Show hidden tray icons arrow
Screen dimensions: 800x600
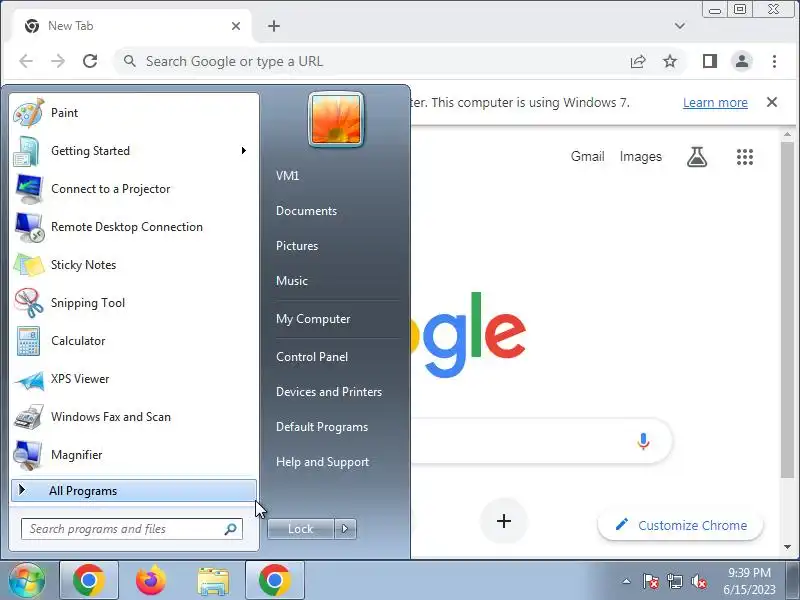tap(626, 581)
